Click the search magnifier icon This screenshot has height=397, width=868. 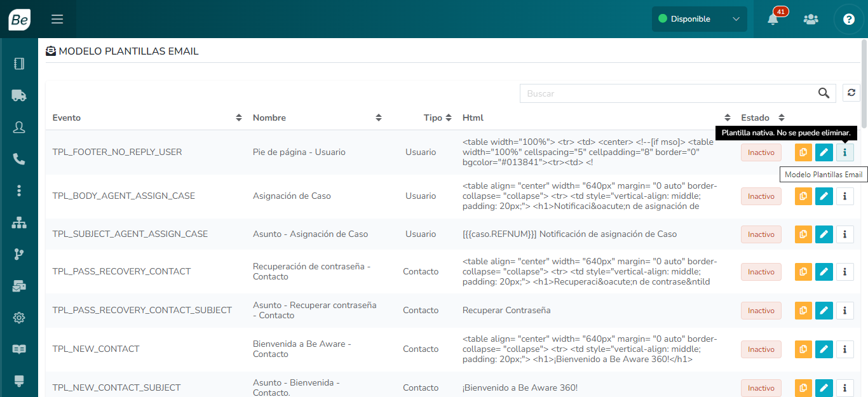point(824,93)
